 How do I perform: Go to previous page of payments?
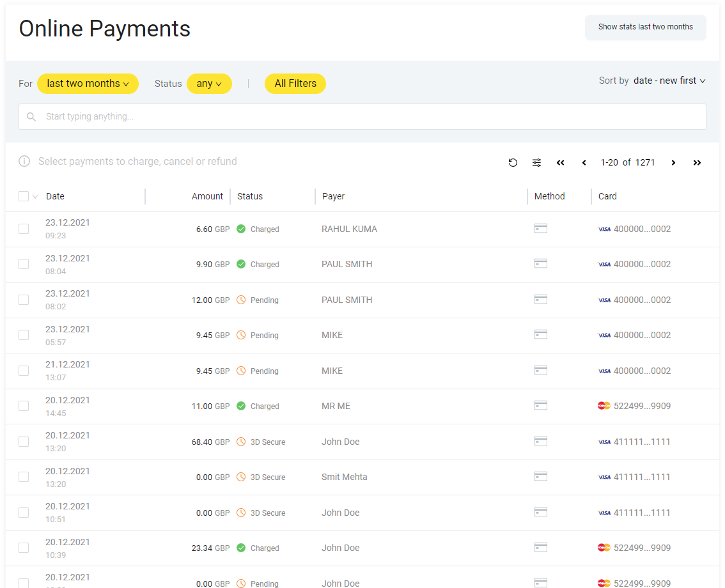tap(584, 163)
